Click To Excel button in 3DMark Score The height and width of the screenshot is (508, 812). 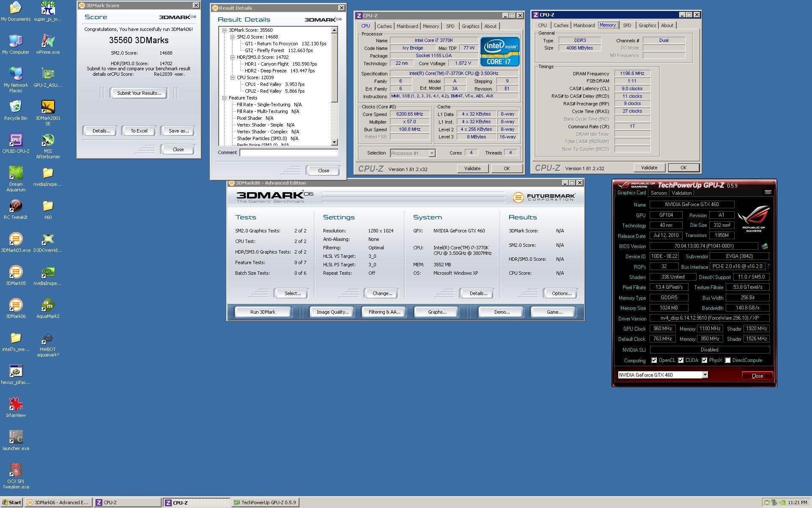click(139, 131)
